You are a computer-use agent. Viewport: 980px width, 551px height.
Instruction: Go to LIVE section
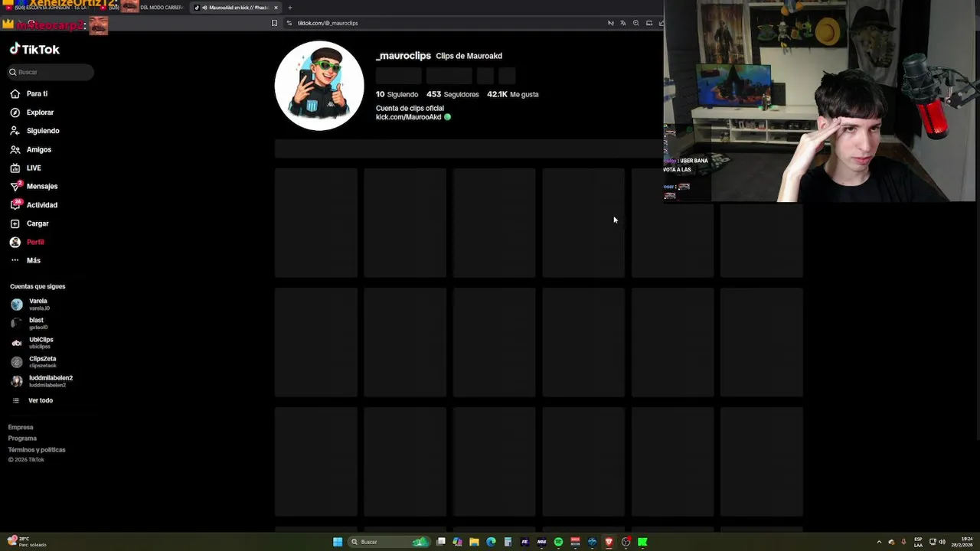coord(25,168)
